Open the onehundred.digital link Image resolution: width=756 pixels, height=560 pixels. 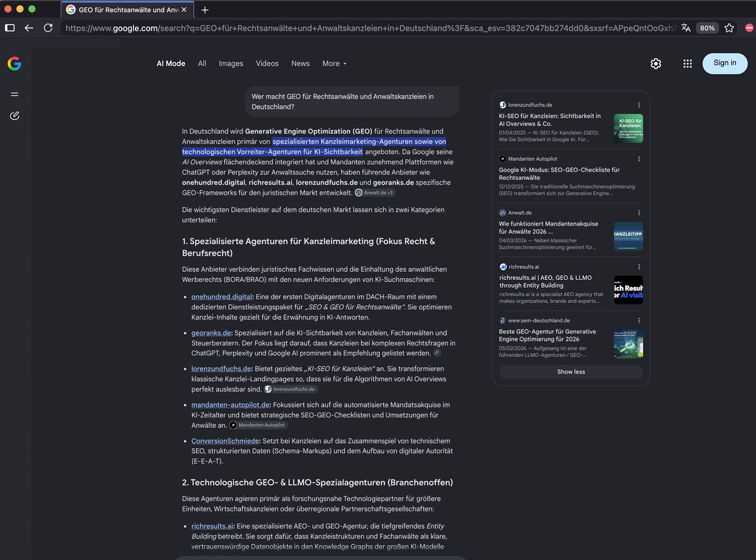[222, 297]
